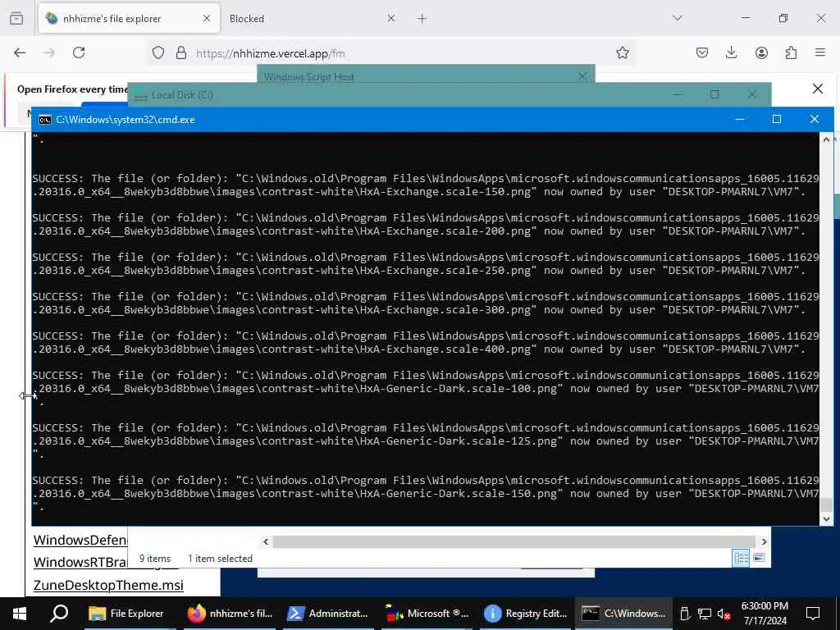
Task: Open Firefox View icon at top left
Action: (x=16, y=19)
